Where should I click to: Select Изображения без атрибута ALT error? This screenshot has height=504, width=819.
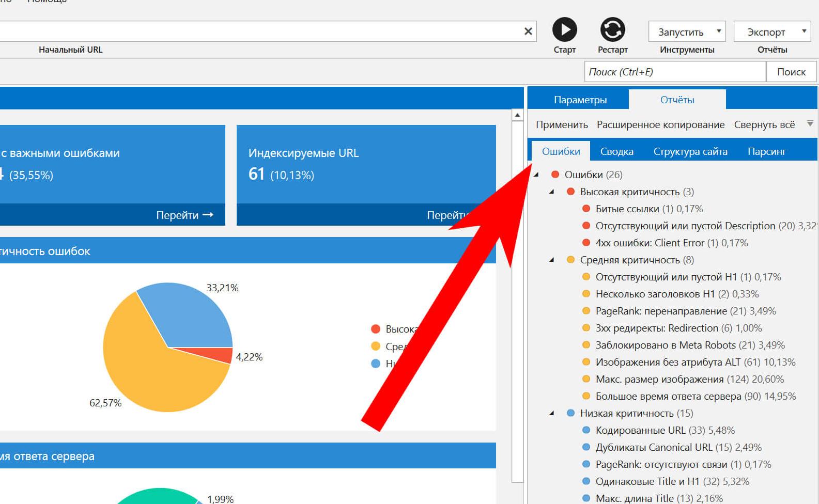click(668, 362)
